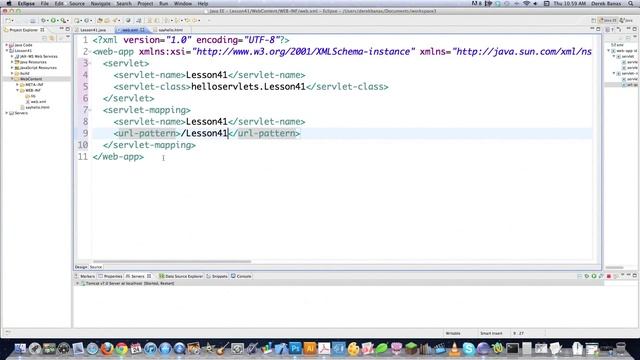The image size is (640, 360).
Task: Open VLC from the Dock
Action: 454,349
